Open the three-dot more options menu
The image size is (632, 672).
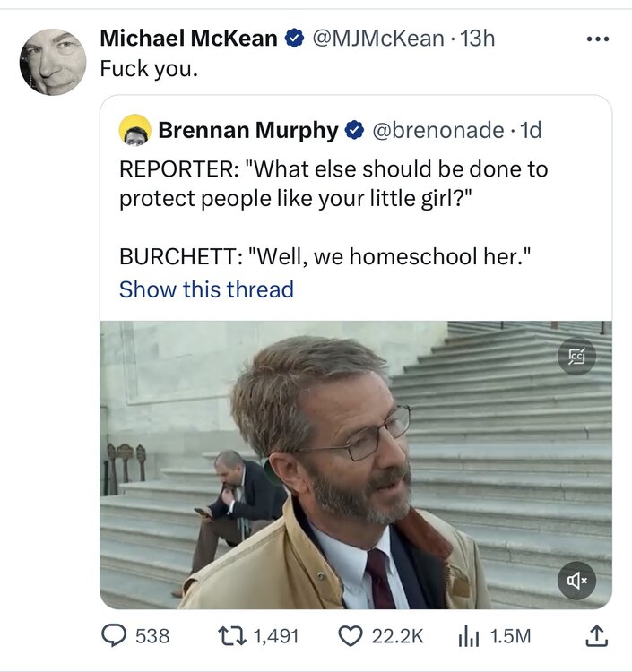596,39
